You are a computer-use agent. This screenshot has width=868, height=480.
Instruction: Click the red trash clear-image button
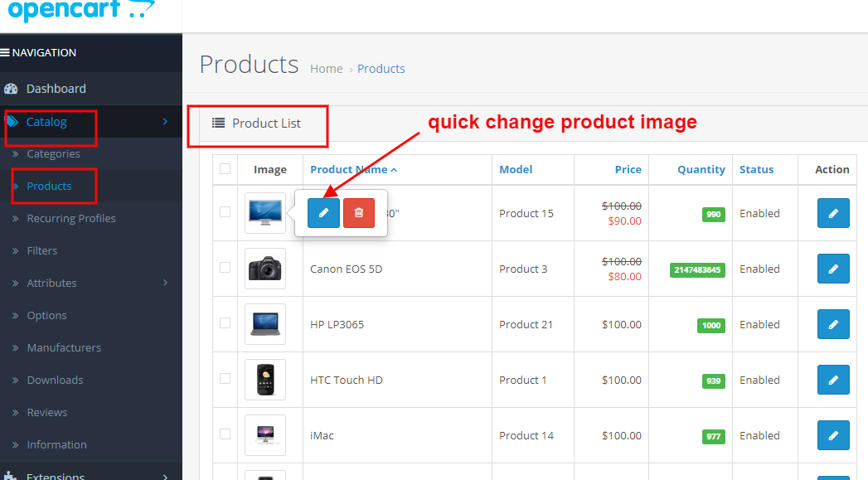tap(359, 213)
